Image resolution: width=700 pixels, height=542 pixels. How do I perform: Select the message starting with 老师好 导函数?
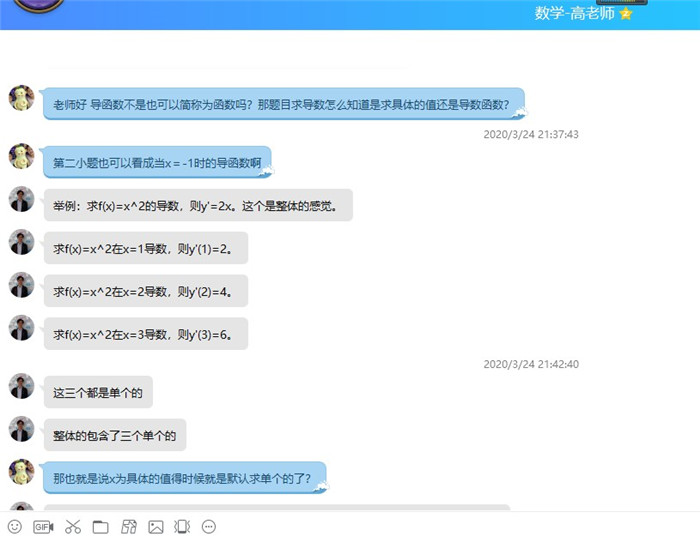(283, 104)
